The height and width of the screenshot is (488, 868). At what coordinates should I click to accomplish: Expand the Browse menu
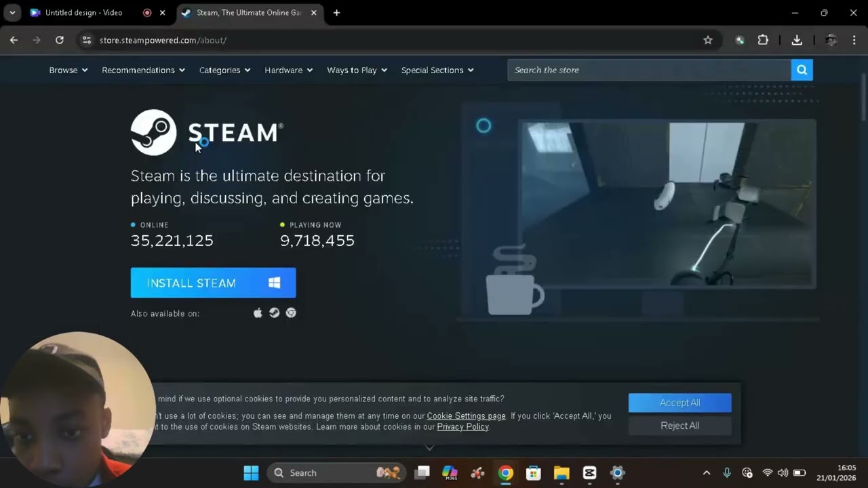tap(68, 70)
